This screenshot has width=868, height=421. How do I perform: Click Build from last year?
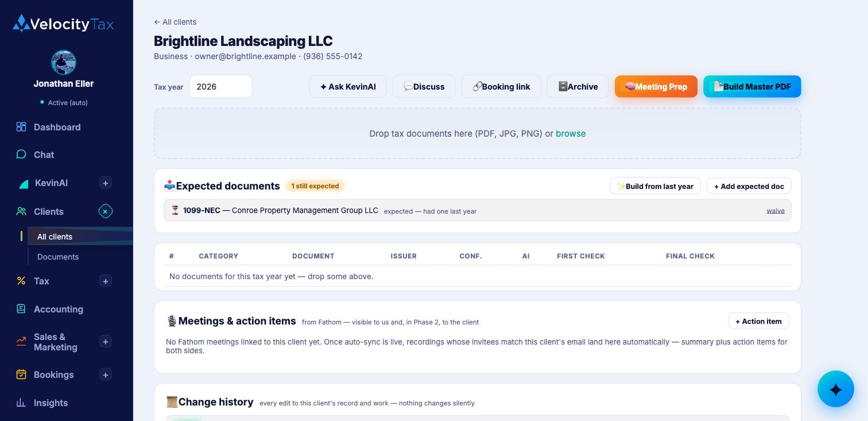655,186
